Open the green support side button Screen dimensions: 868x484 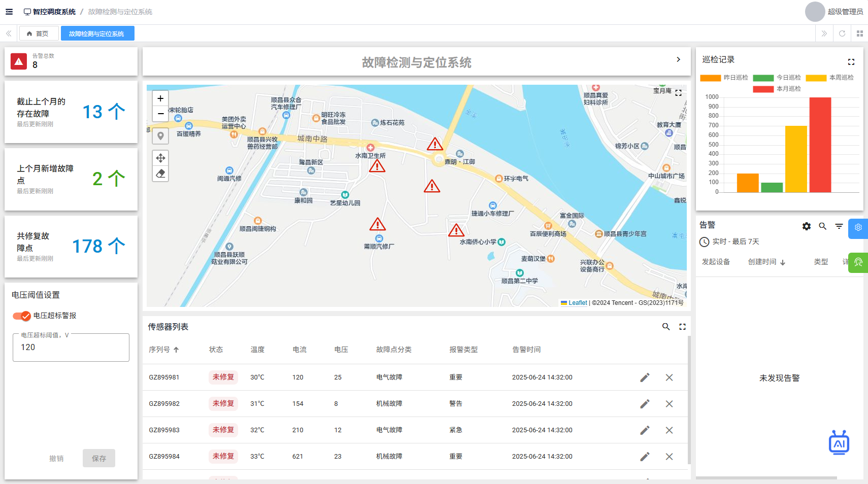coord(858,262)
